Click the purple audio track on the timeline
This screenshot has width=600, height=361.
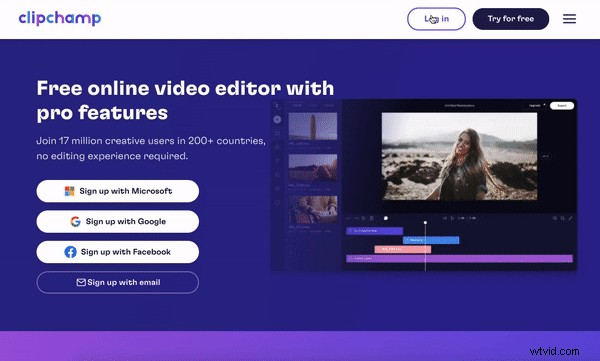[460, 258]
